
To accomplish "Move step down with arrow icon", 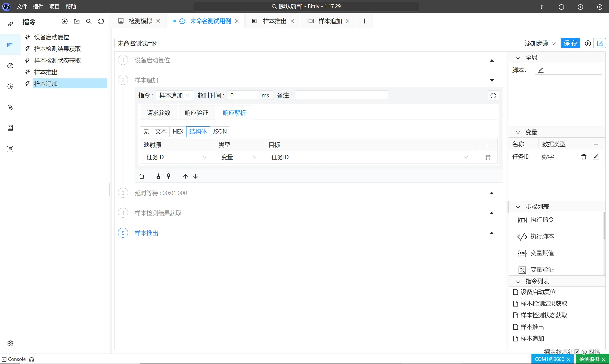I will [x=196, y=176].
